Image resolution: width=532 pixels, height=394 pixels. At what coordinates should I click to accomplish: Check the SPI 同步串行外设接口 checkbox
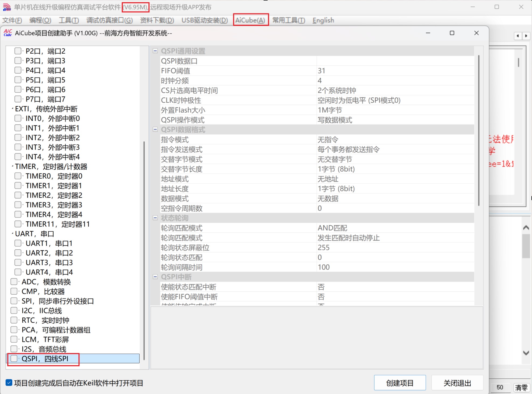[x=14, y=301]
